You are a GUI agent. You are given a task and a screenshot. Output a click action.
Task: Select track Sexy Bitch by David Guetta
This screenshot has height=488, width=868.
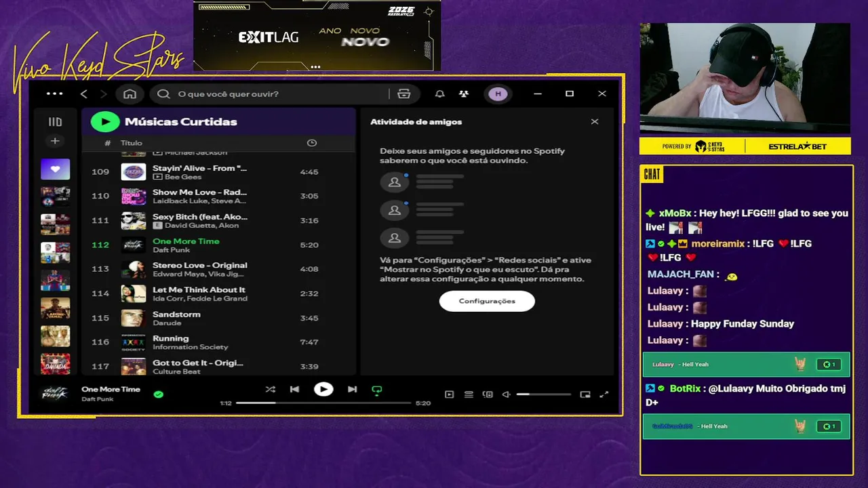(219, 221)
